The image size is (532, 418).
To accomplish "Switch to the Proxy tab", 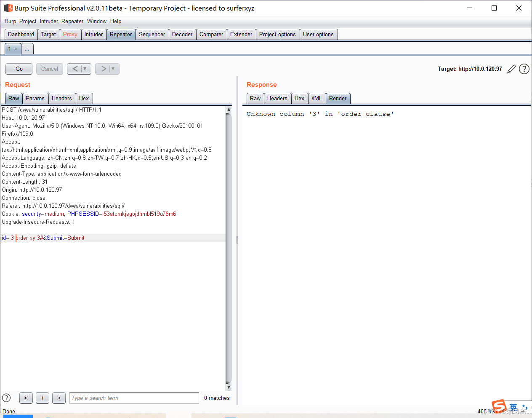I will tap(70, 35).
